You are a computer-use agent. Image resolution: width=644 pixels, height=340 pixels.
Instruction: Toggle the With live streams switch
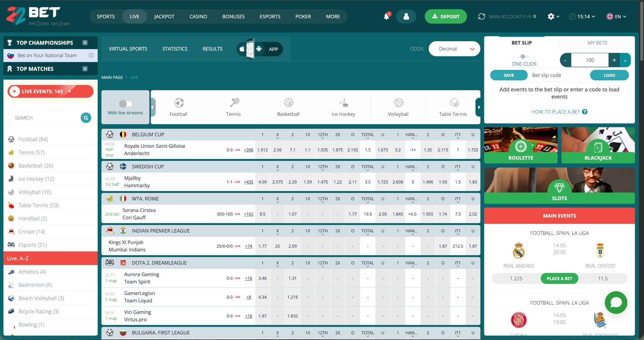(125, 104)
